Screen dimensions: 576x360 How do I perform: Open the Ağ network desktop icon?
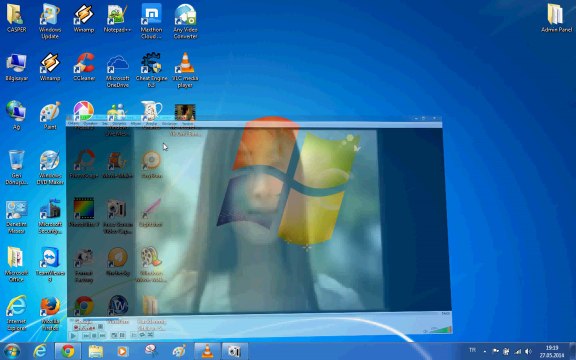(16, 116)
